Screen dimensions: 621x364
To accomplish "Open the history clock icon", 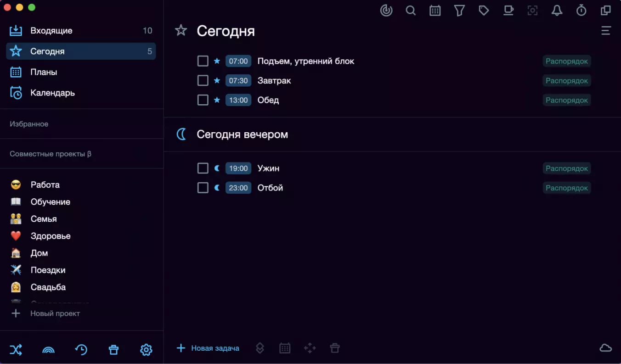I will 81,350.
